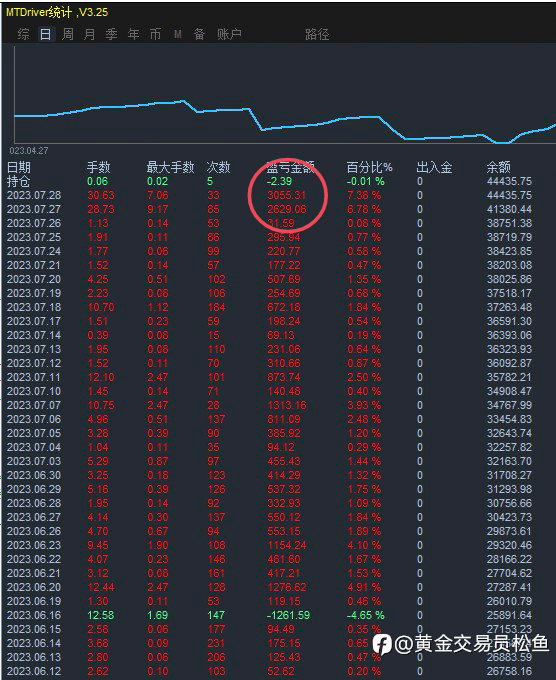This screenshot has height=680, width=556.
Task: Switch to the 季 quarterly tab
Action: click(111, 34)
